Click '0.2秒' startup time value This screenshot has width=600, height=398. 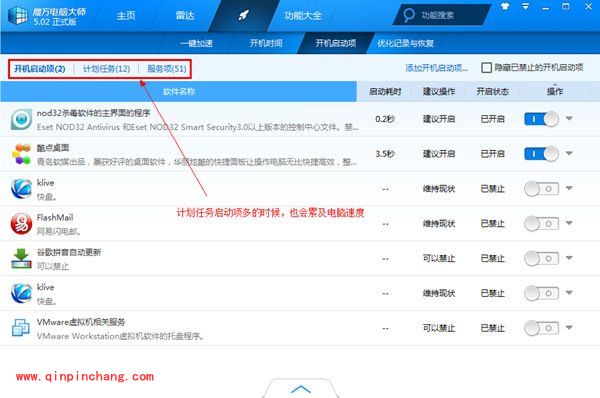point(385,119)
